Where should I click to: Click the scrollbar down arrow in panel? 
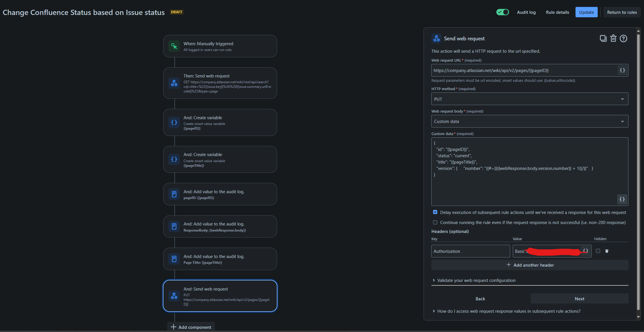pyautogui.click(x=638, y=317)
